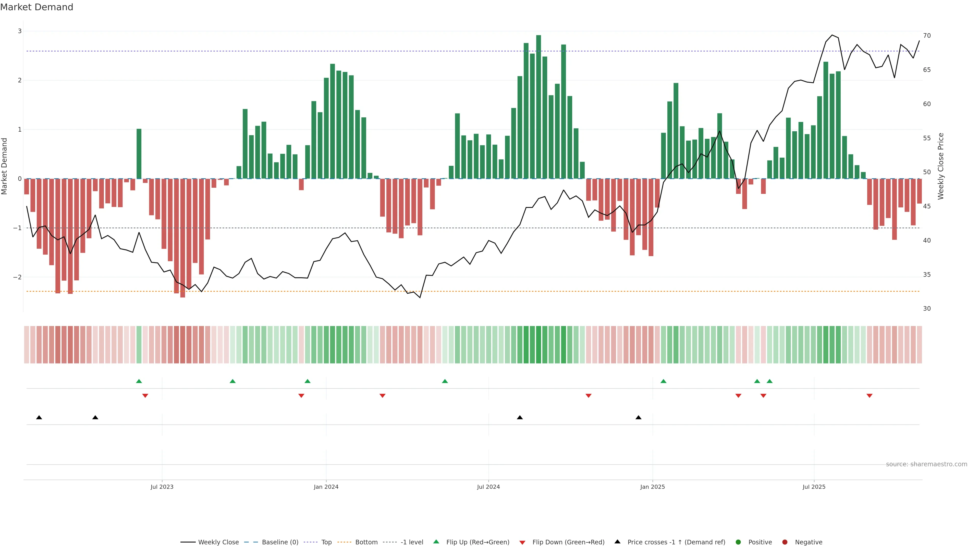Click the green Positive legend dot

click(738, 542)
